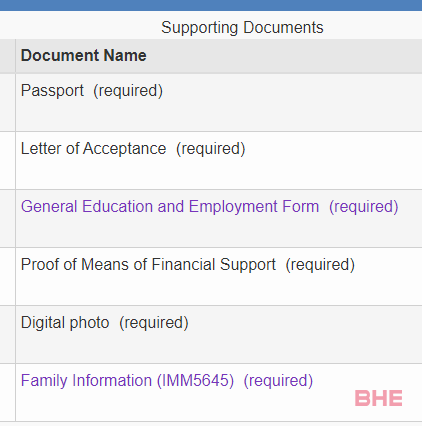This screenshot has height=426, width=422.
Task: Click the empty header cell left of Document Name
Action: click(x=7, y=56)
